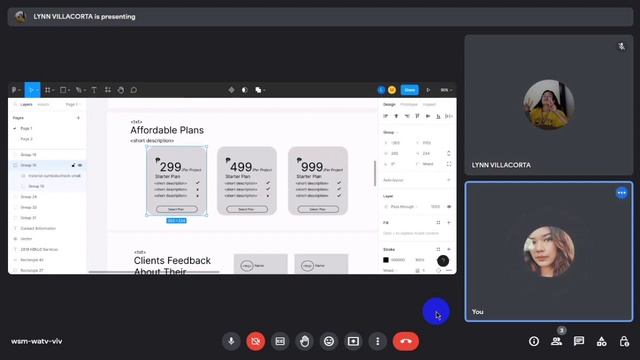Open chat with everyone icon
The image size is (640, 360).
[579, 341]
